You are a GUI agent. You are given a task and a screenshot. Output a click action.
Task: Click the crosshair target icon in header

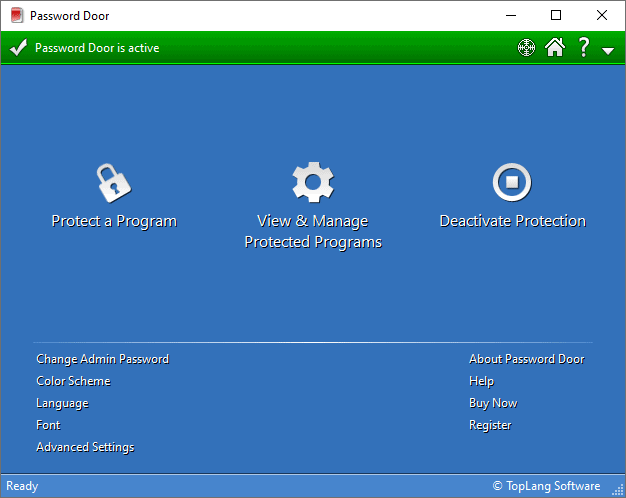tap(527, 48)
